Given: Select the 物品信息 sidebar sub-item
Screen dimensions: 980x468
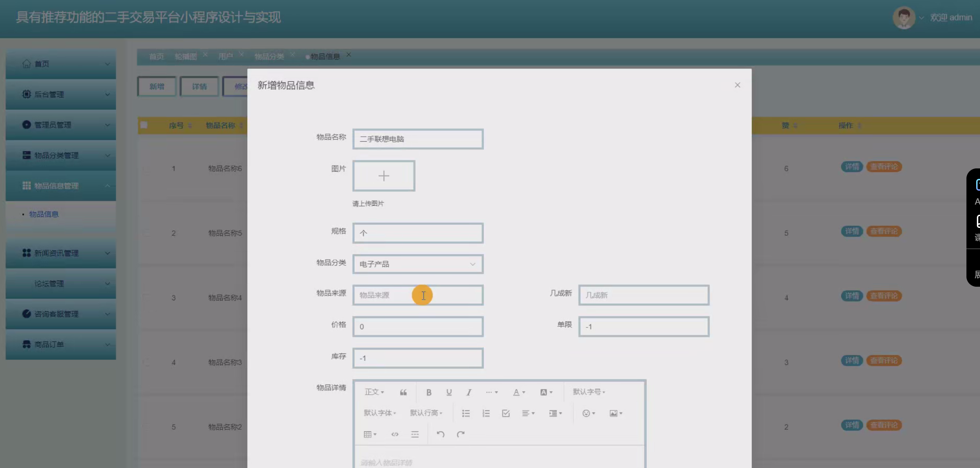Looking at the screenshot, I should point(44,214).
